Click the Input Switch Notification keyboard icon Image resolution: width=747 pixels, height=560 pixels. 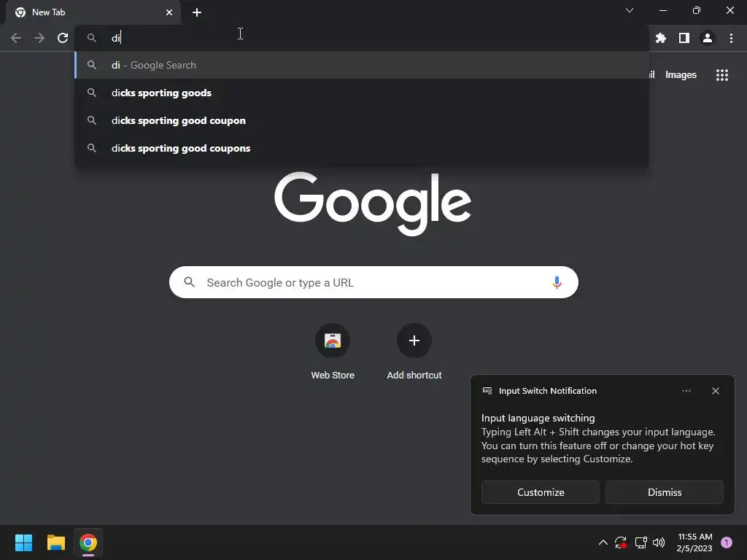coord(487,391)
